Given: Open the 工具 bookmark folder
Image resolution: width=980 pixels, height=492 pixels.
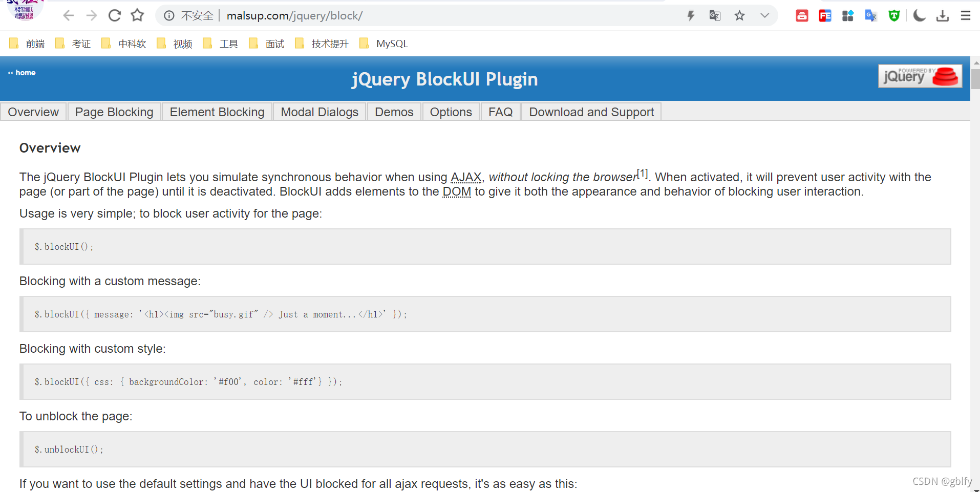Looking at the screenshot, I should pyautogui.click(x=221, y=44).
